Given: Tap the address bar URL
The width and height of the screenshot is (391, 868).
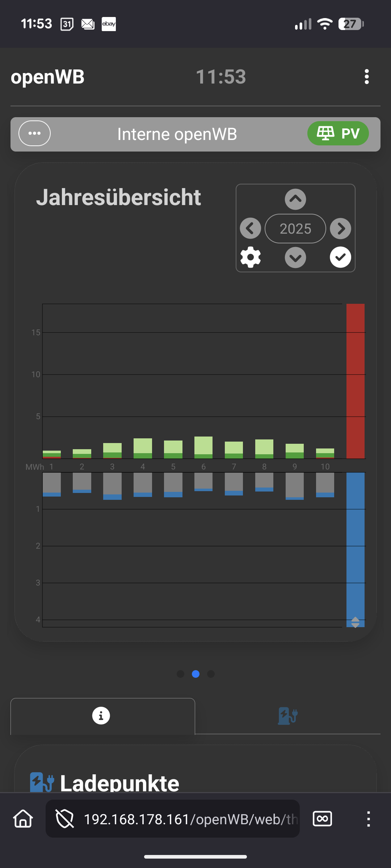Looking at the screenshot, I should [190, 819].
